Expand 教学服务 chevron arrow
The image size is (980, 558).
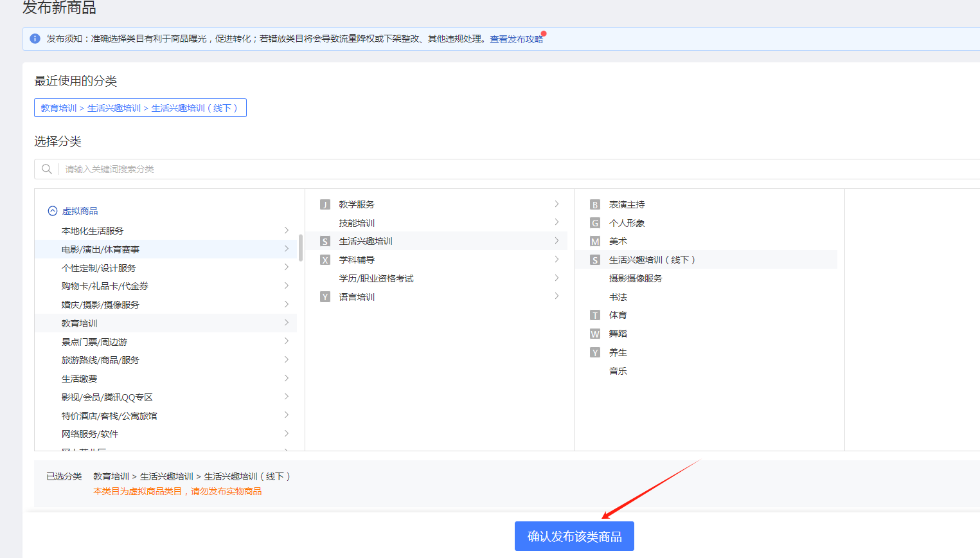(557, 204)
